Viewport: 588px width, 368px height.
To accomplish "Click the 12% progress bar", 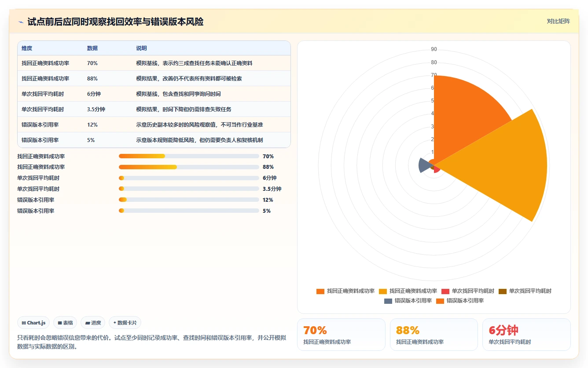I will (x=189, y=200).
